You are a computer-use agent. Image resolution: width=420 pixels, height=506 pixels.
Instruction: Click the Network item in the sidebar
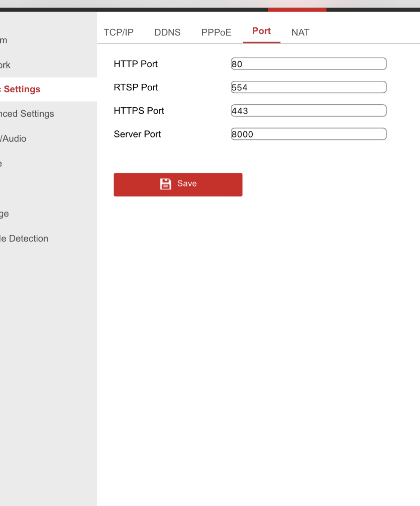[x=5, y=65]
